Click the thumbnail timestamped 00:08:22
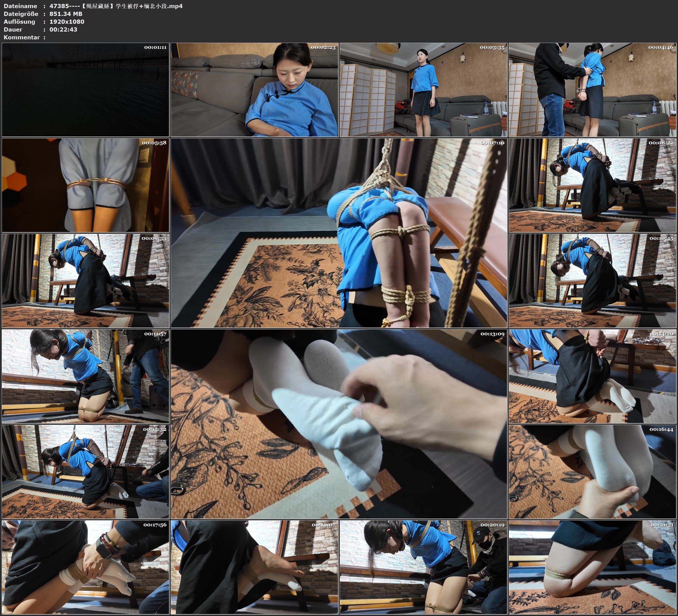 click(593, 185)
